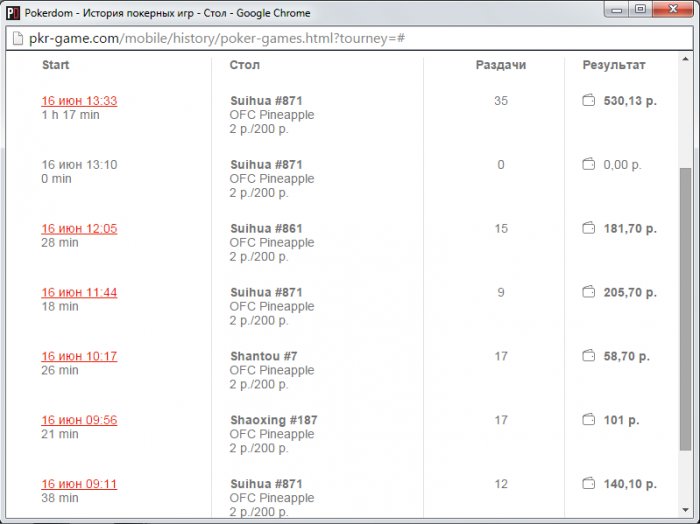Open the 16 июн 09:11 game link

79,484
